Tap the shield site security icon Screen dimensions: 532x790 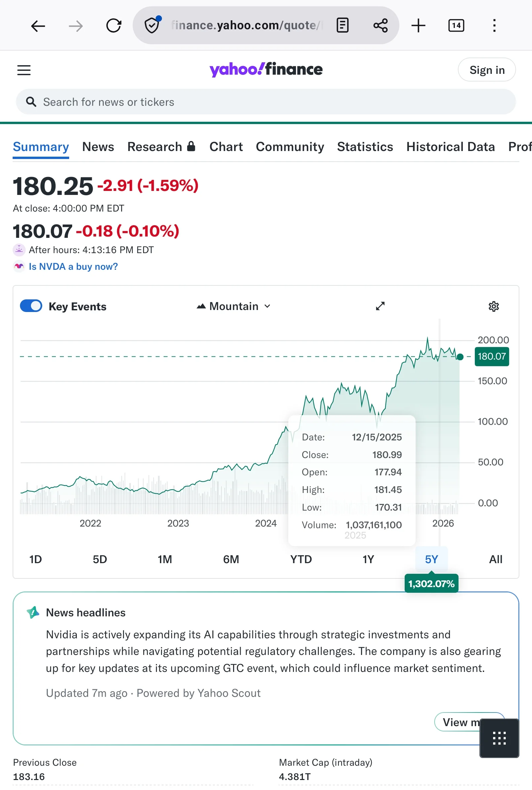152,26
